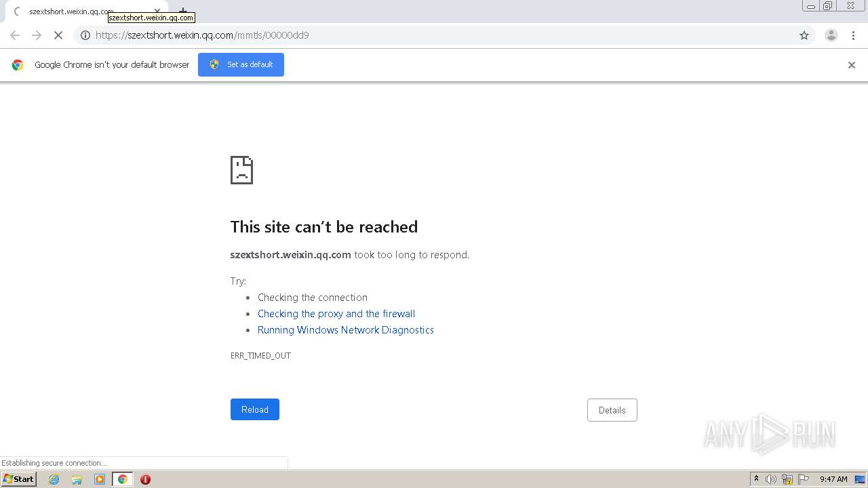868x488 pixels.
Task: Dismiss the default browser info bar
Action: 852,65
